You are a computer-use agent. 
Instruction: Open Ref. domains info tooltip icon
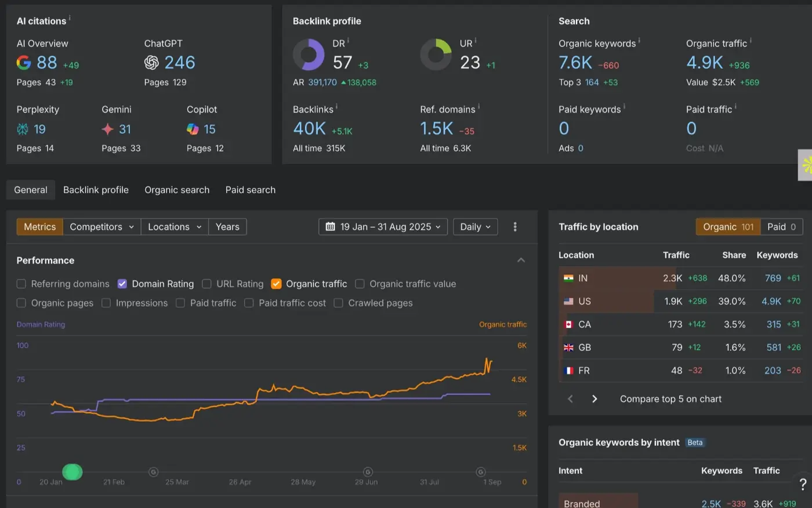(478, 107)
